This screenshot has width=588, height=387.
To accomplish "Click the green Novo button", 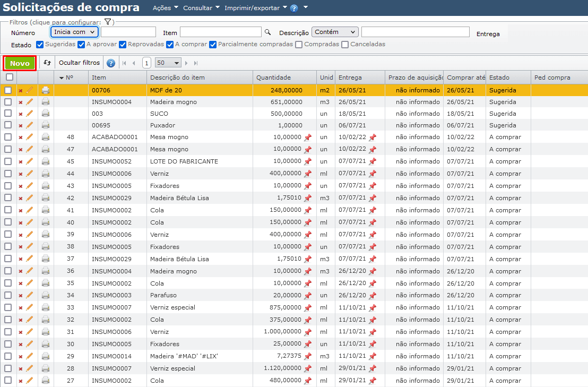I will pyautogui.click(x=20, y=63).
